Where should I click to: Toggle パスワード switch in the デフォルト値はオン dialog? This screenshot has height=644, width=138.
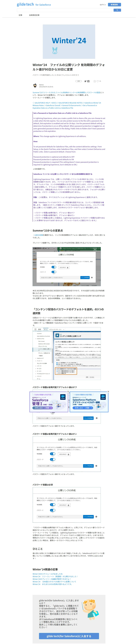click(53, 459)
